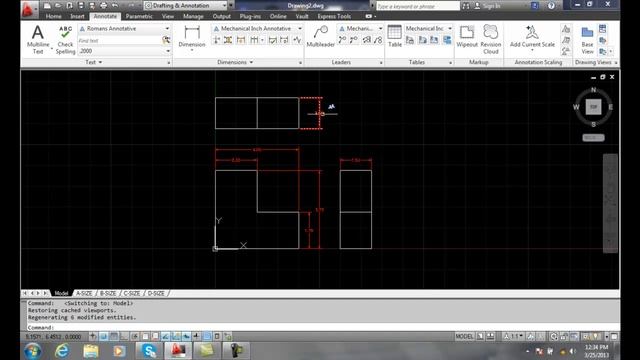
Task: Click the Add Leader icon in Leaders panel
Action: click(342, 40)
